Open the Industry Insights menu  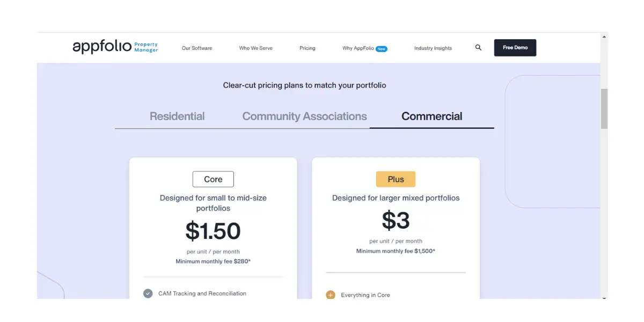433,48
